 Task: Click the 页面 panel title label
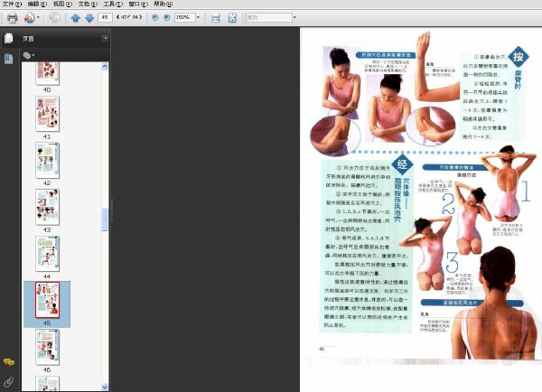tap(28, 39)
